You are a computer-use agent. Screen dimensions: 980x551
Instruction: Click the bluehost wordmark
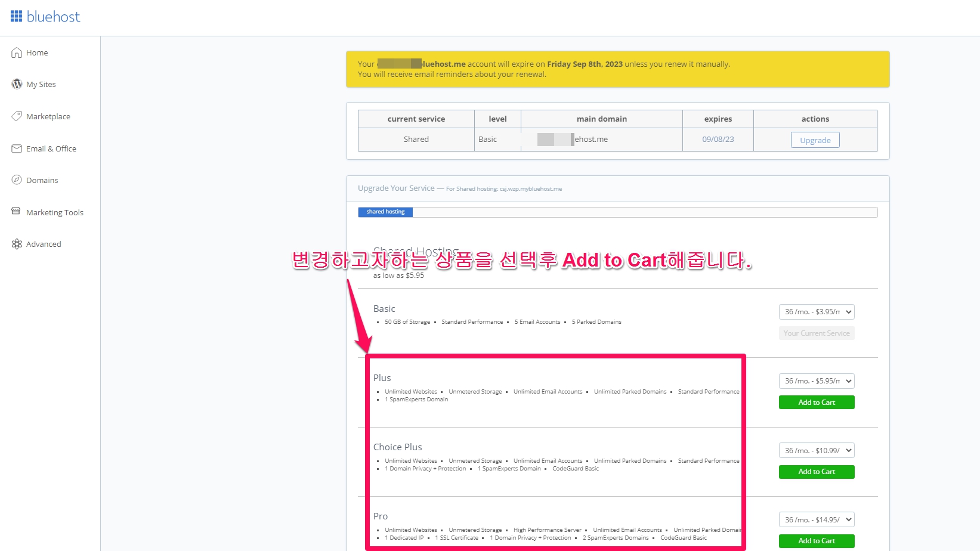[53, 17]
